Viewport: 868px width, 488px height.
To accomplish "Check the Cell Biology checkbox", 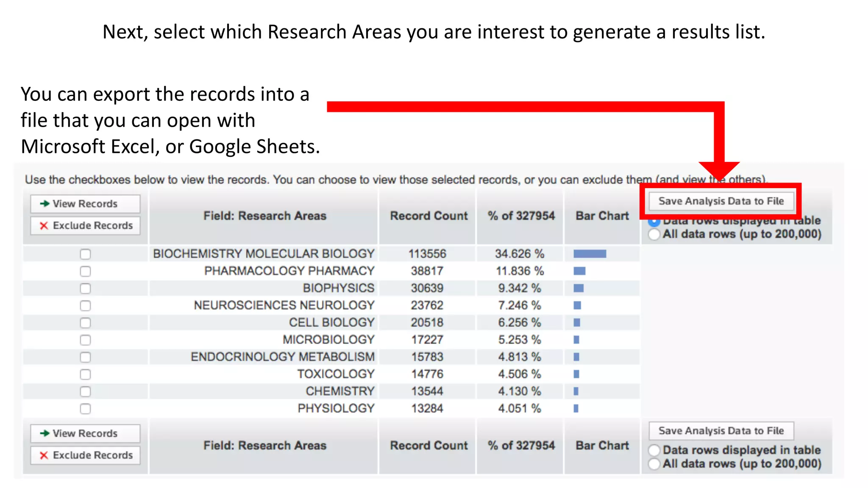I will coord(86,323).
